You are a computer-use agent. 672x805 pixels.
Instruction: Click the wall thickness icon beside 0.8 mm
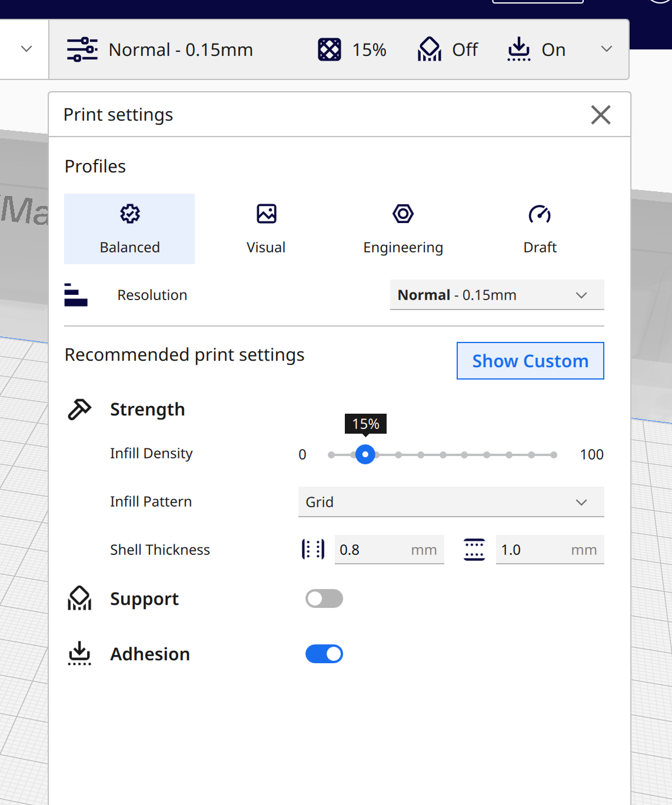(x=312, y=550)
